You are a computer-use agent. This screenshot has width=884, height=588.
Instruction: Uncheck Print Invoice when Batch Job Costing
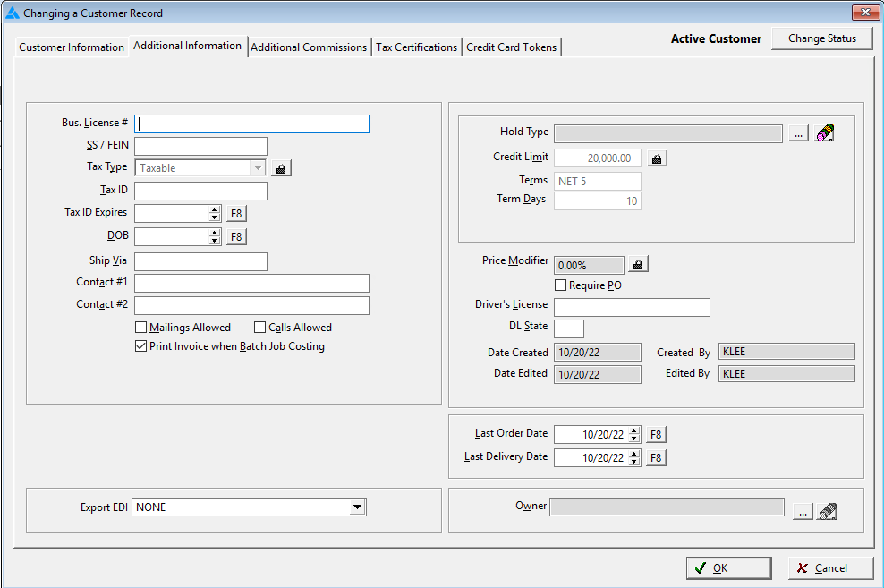(141, 346)
